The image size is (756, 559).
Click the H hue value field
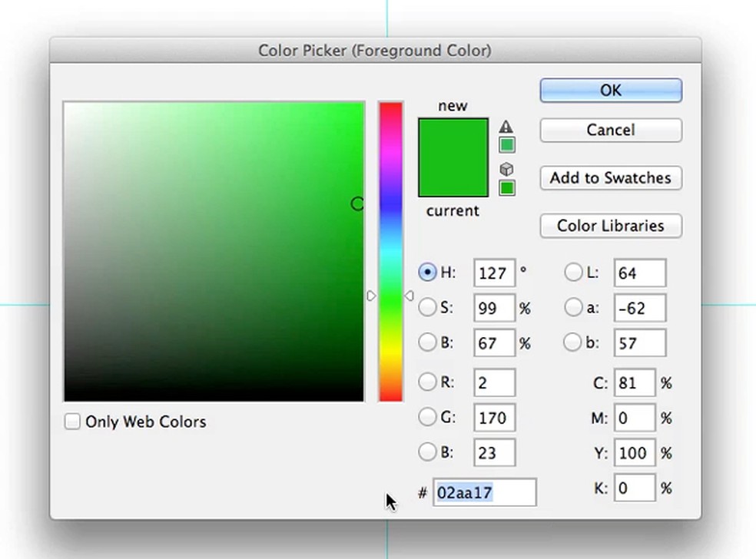click(x=492, y=273)
